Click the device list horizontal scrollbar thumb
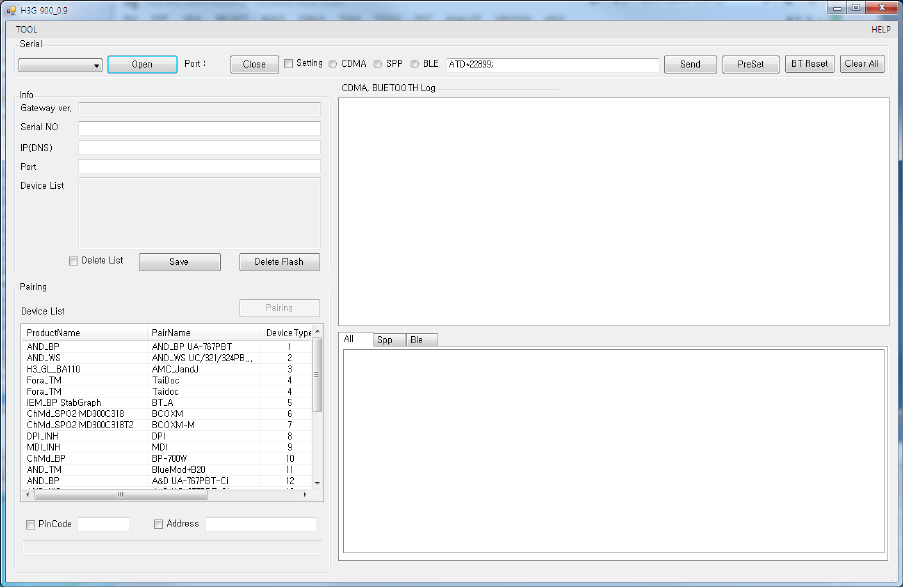The height and width of the screenshot is (587, 903). click(121, 494)
